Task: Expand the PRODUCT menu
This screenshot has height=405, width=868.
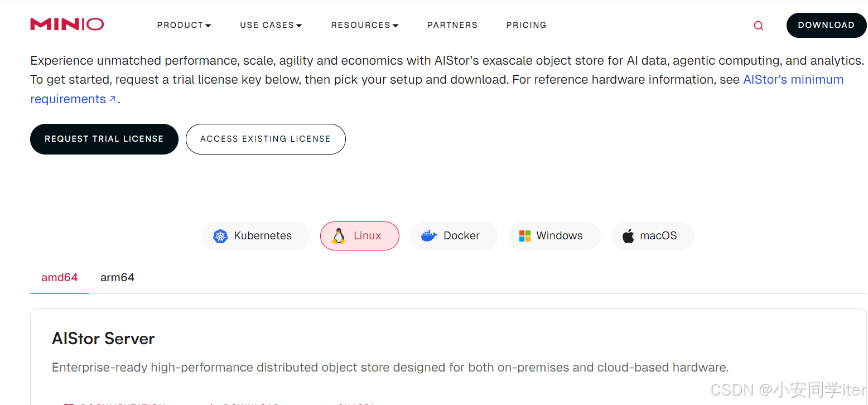Action: pyautogui.click(x=184, y=25)
